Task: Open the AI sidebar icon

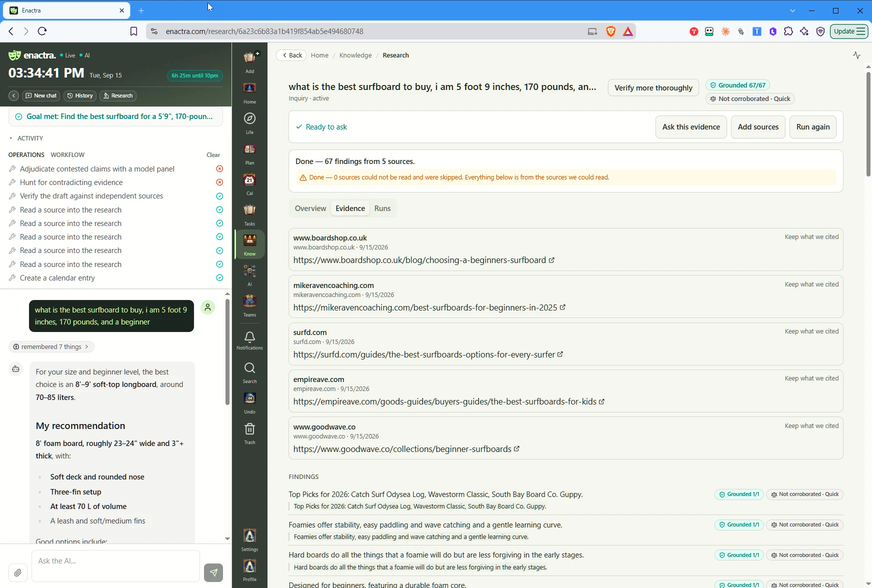Action: coord(249,275)
